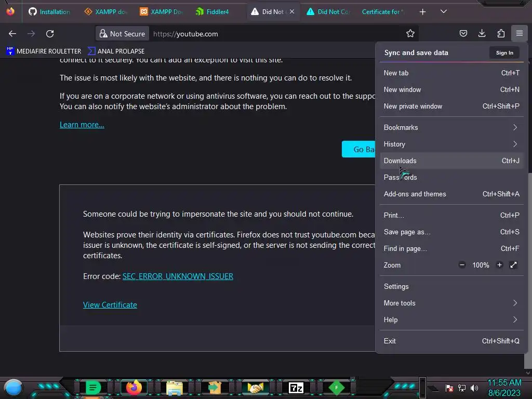
Task: Click the volume speaker tray icon
Action: click(x=474, y=388)
